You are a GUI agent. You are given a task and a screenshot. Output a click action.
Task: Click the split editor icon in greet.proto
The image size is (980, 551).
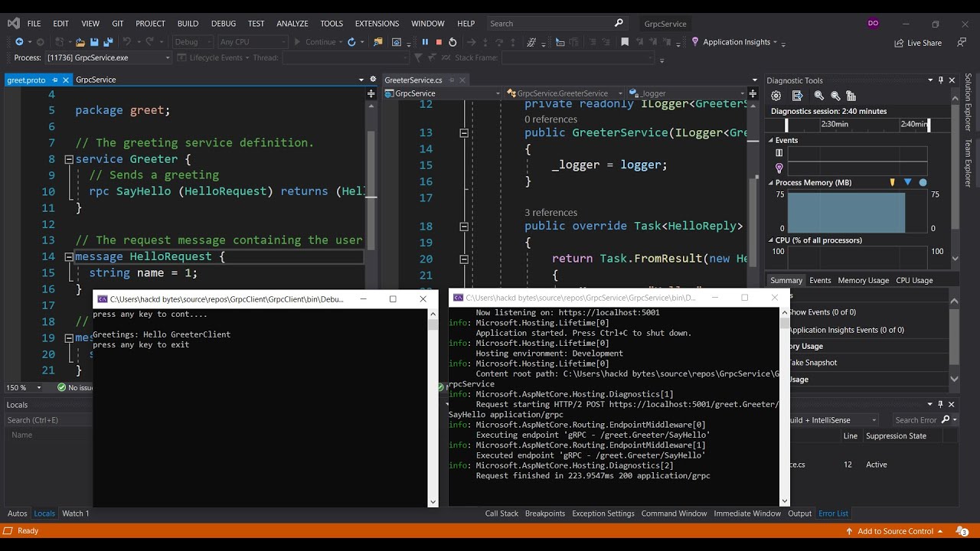371,93
